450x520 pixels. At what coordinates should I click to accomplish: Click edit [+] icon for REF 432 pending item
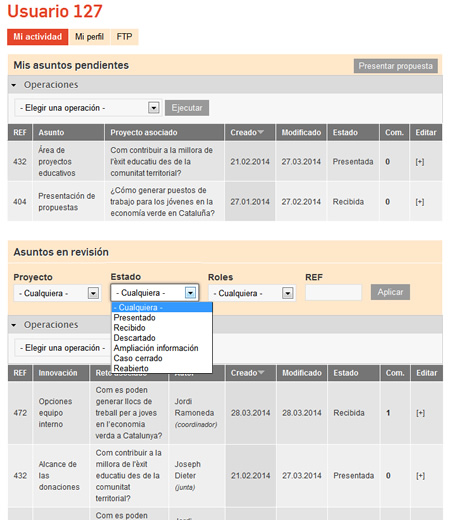click(x=420, y=162)
